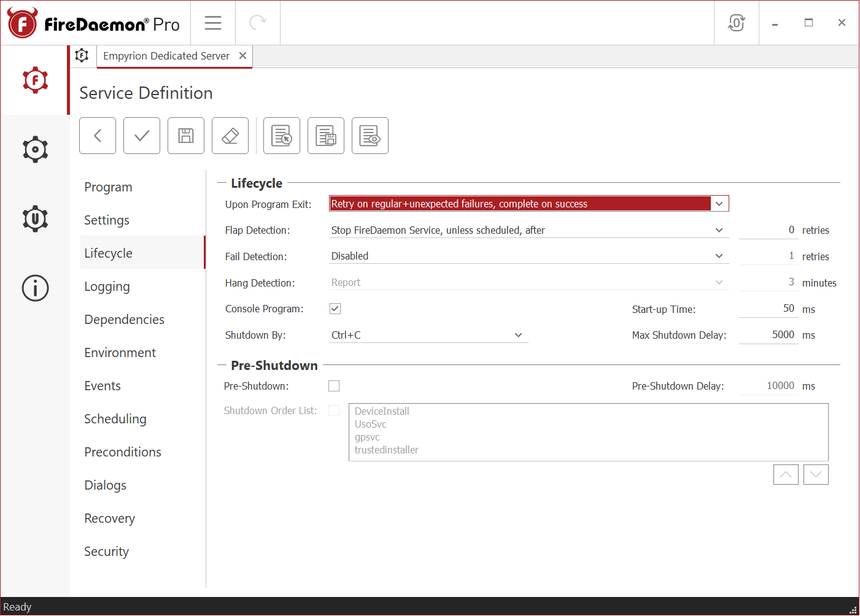Toggle the Shutdown Order List checkbox
The image size is (860, 616).
coord(334,410)
